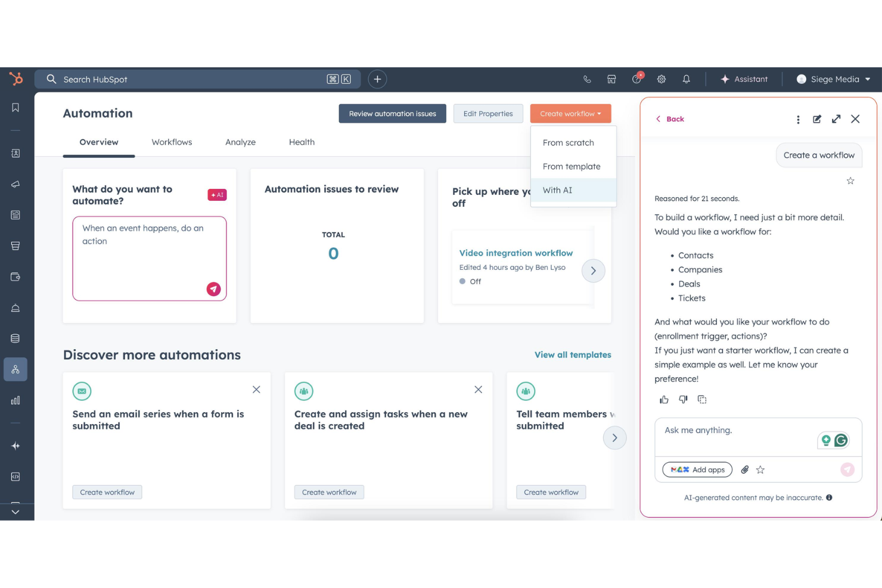Screen dimensions: 882x588
Task: Open development code icon in sidebar
Action: pyautogui.click(x=15, y=477)
